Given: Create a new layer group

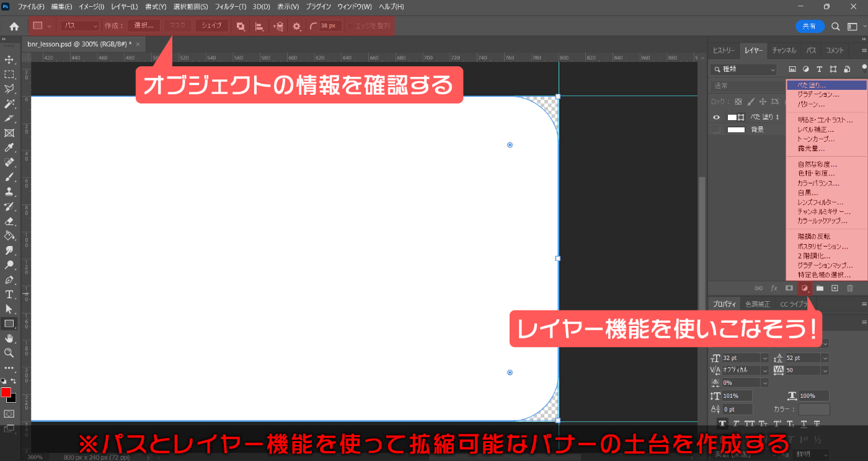Looking at the screenshot, I should (820, 288).
